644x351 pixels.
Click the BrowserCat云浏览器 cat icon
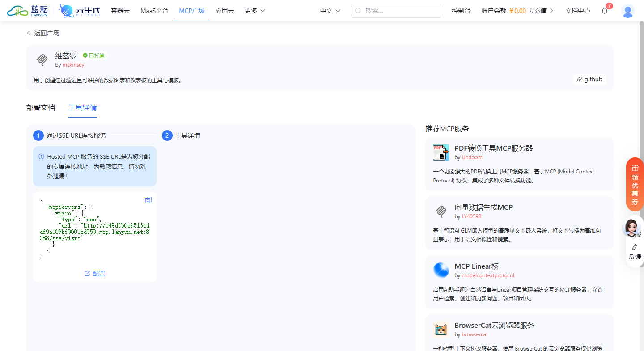click(441, 329)
